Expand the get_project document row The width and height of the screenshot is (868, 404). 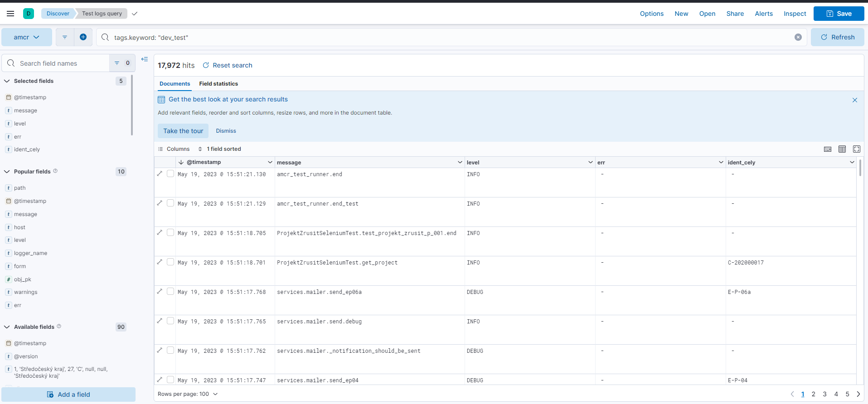(x=160, y=262)
